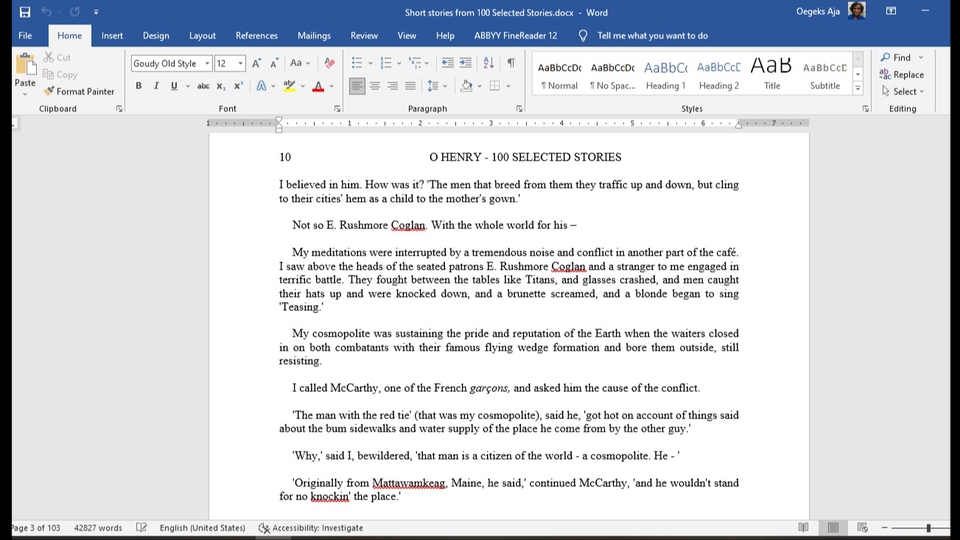Toggle Italic formatting
Image resolution: width=960 pixels, height=540 pixels.
pos(156,86)
